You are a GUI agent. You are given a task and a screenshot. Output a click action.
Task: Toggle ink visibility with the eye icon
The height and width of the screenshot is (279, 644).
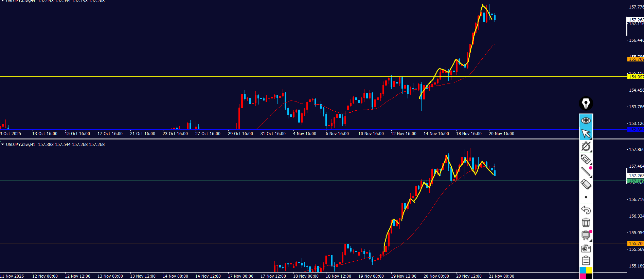tap(586, 120)
